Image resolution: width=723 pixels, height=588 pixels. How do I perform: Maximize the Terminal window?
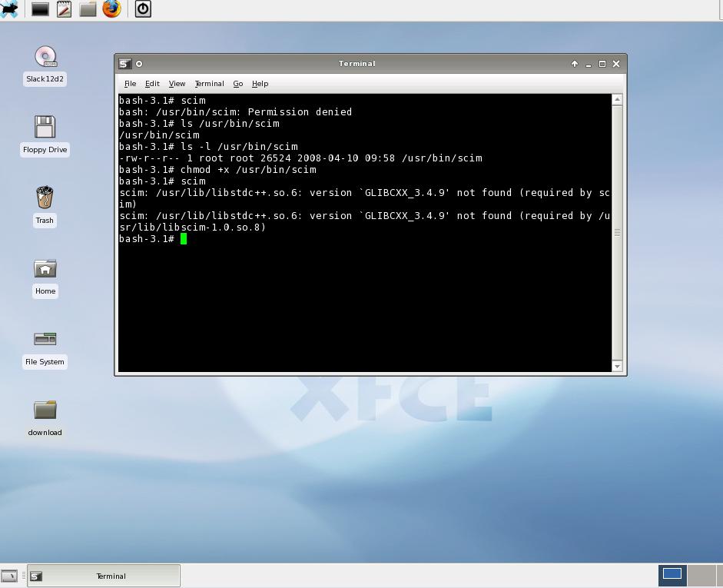(x=602, y=64)
